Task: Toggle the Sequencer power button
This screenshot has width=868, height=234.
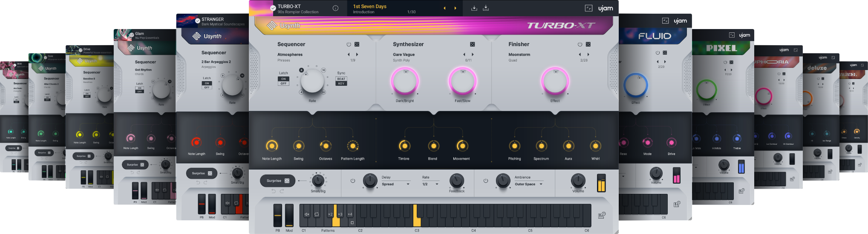Action: pos(349,44)
